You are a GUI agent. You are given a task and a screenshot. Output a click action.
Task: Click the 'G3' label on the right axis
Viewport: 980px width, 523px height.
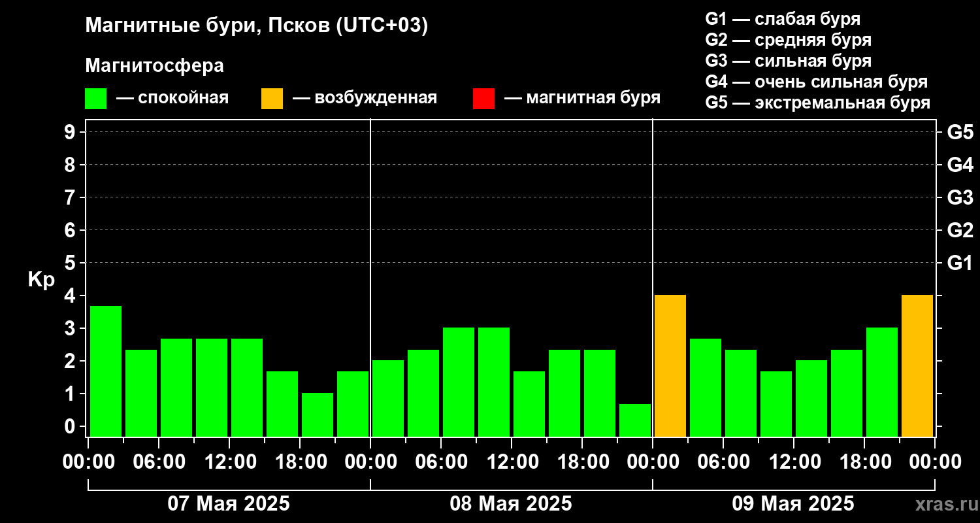pos(960,197)
